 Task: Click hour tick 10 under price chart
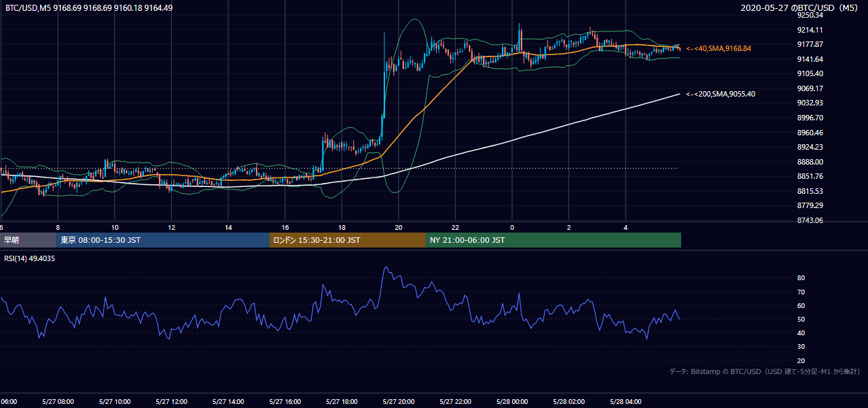click(x=115, y=227)
